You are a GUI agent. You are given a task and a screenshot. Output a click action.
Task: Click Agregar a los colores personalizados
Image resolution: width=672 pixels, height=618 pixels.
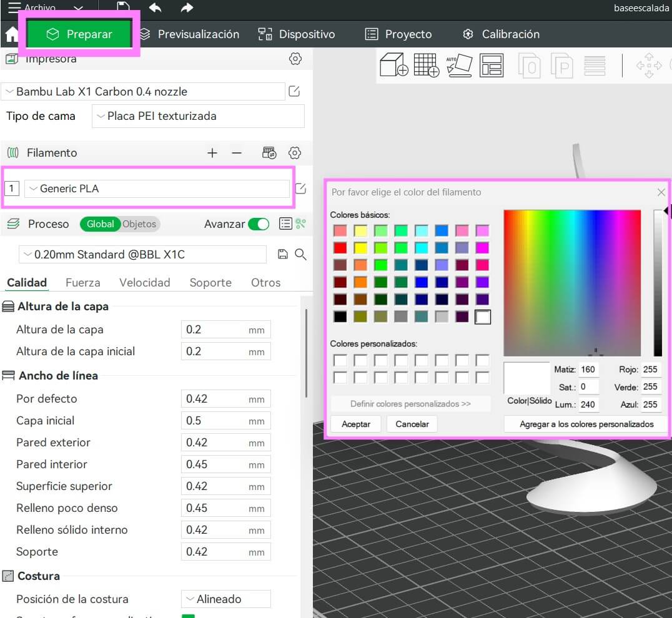586,424
